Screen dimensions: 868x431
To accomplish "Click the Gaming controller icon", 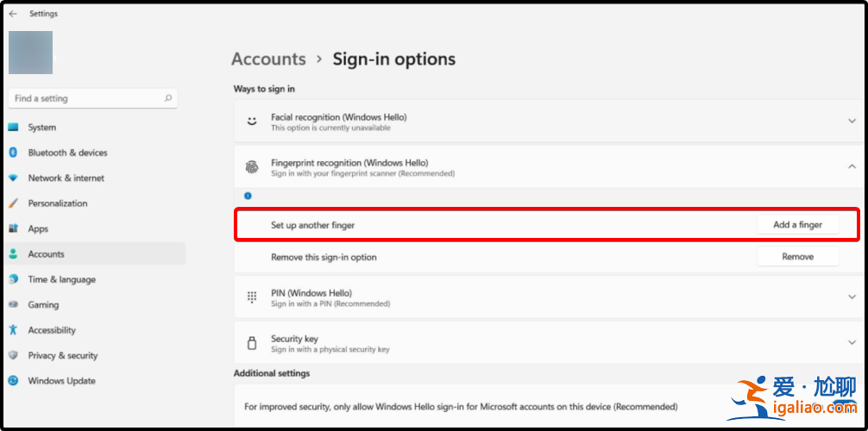I will pos(13,305).
